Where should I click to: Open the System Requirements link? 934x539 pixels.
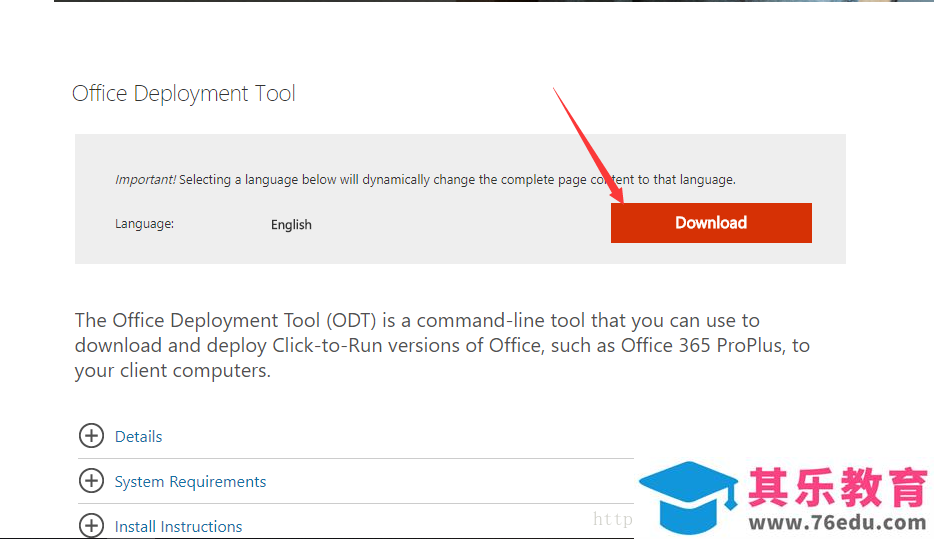point(190,481)
